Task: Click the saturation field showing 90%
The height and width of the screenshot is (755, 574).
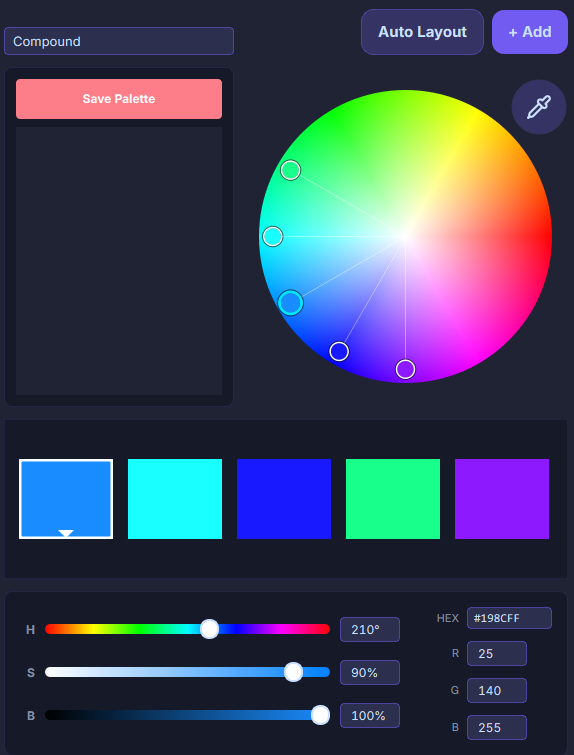Action: pos(370,672)
